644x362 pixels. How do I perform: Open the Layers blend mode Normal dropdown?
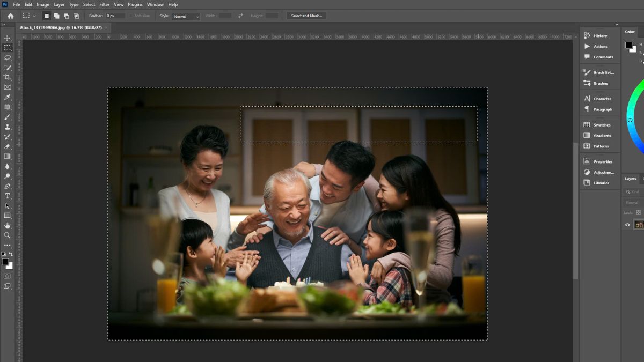(633, 202)
